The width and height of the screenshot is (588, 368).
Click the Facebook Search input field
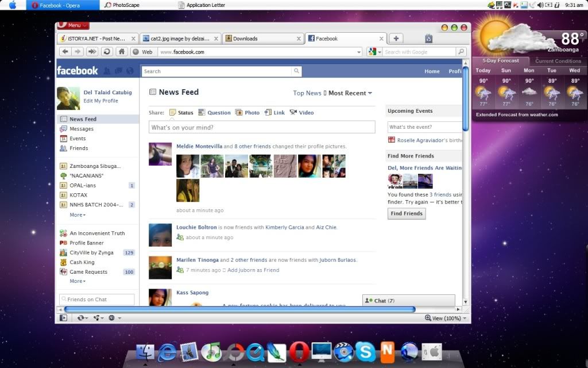[x=216, y=71]
